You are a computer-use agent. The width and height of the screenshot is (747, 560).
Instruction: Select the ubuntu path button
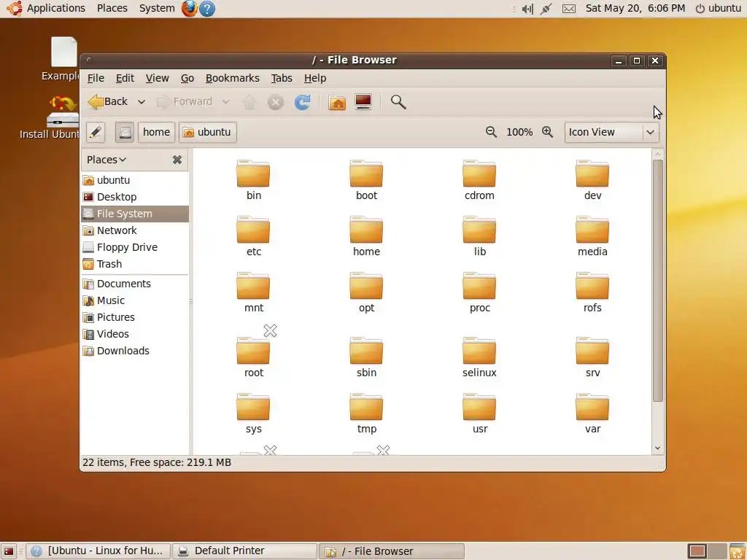[208, 132]
